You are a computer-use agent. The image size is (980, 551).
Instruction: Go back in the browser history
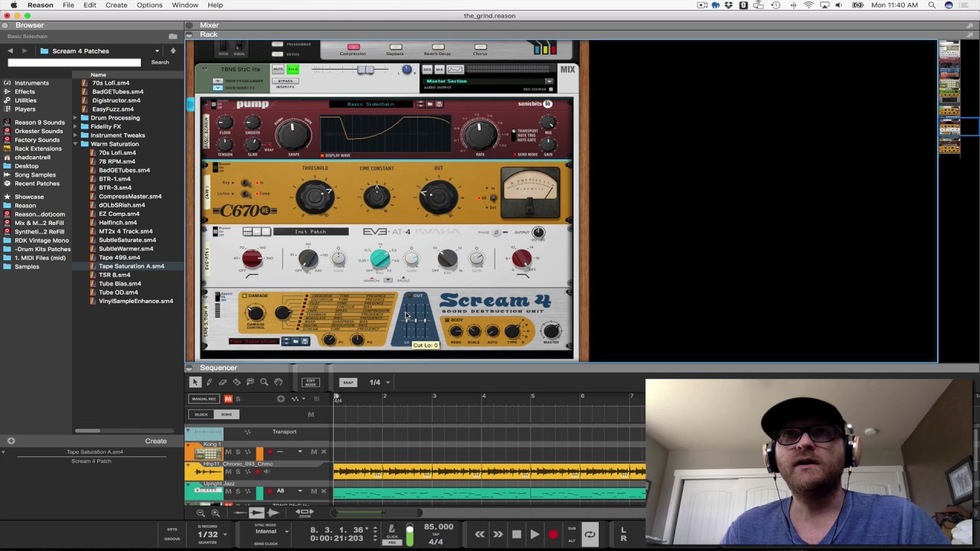10,51
